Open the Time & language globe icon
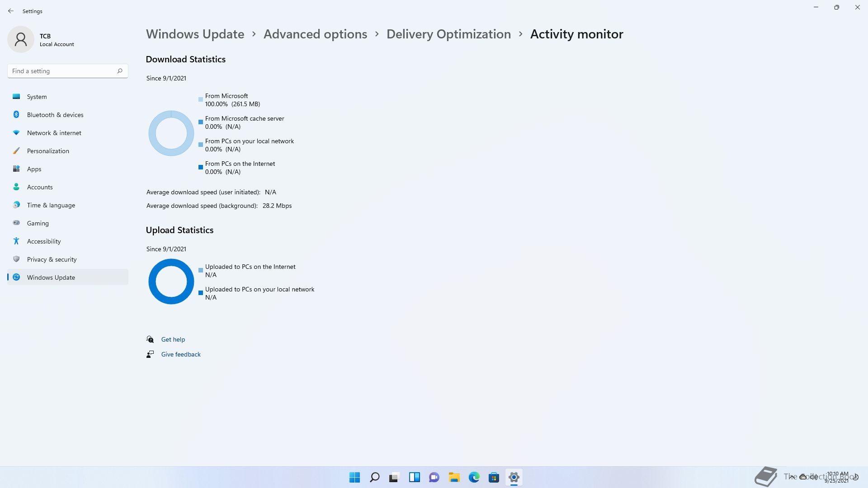 (16, 205)
